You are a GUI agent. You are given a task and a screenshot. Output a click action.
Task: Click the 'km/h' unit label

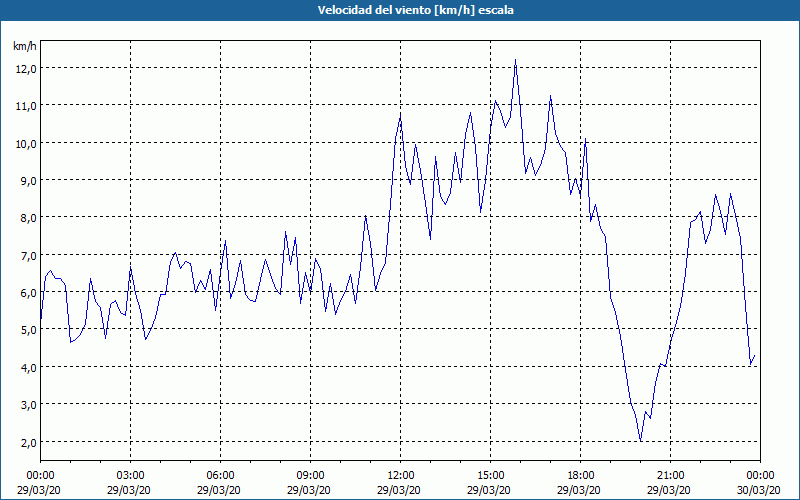25,46
